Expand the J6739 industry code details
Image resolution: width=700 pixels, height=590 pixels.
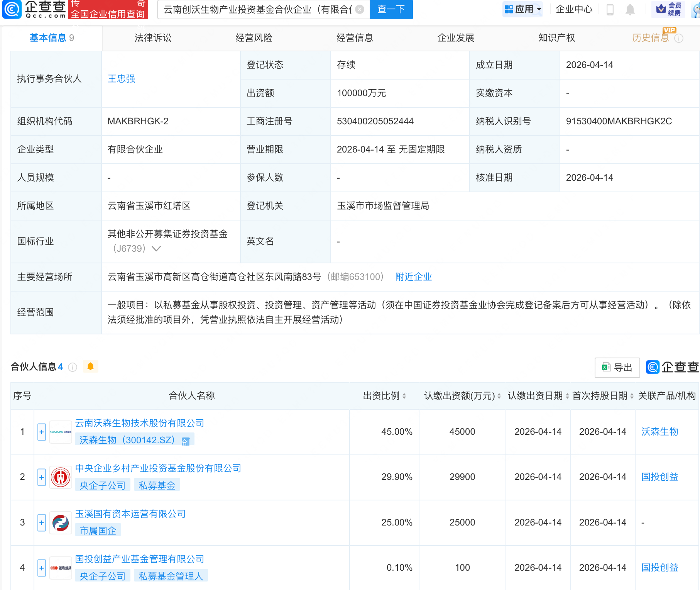click(x=156, y=249)
